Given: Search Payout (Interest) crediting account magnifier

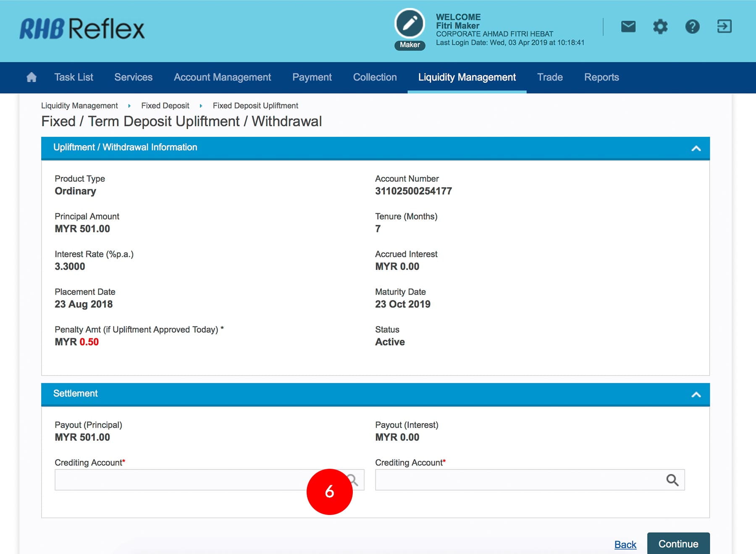Looking at the screenshot, I should pos(672,480).
